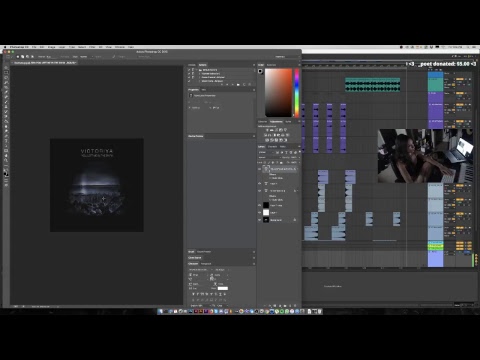Select the Clone Stamp tool
480x360 pixels.
tap(6, 107)
